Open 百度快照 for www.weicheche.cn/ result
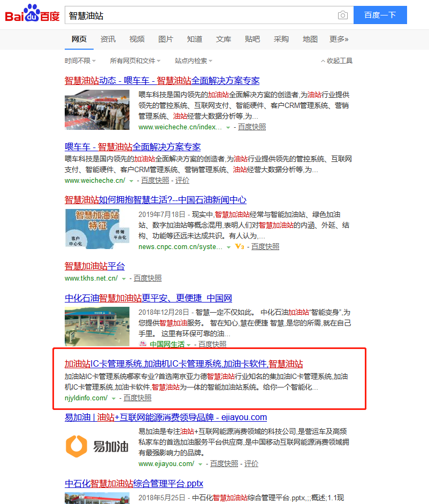Screen dimensions: 429x504 [x=155, y=180]
